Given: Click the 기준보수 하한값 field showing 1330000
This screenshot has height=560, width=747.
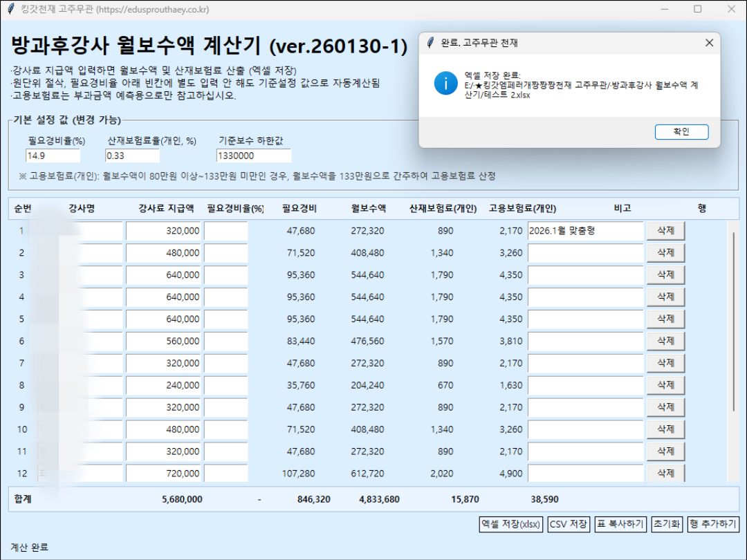Looking at the screenshot, I should [253, 156].
